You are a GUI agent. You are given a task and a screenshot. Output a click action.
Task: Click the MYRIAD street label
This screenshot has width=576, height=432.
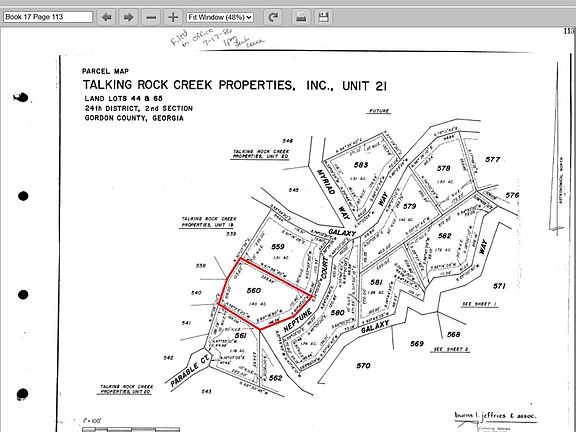(x=326, y=182)
